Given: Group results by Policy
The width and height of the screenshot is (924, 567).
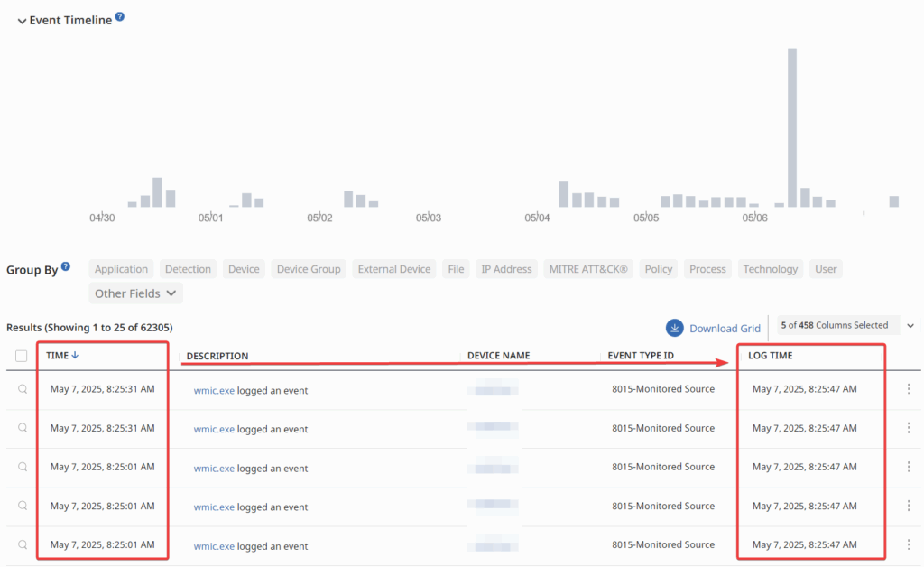Looking at the screenshot, I should coord(658,269).
